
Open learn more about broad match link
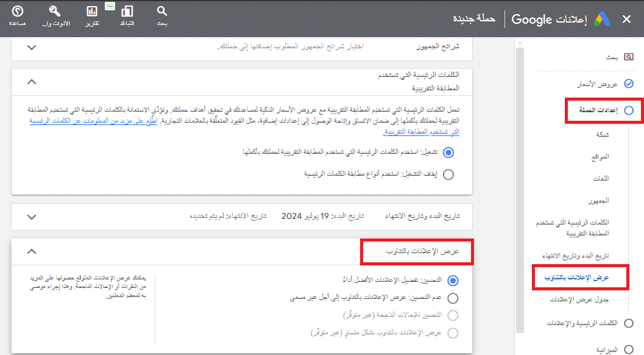click(244, 126)
